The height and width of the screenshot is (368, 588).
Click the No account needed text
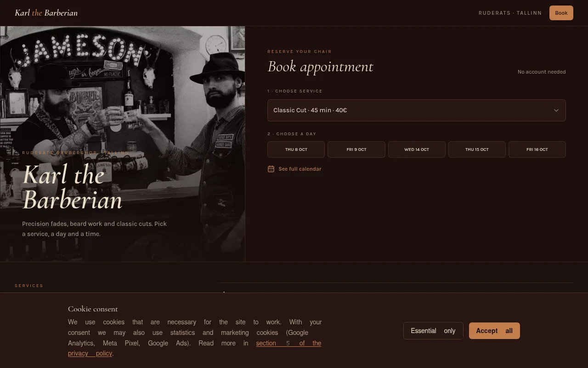[x=542, y=72]
